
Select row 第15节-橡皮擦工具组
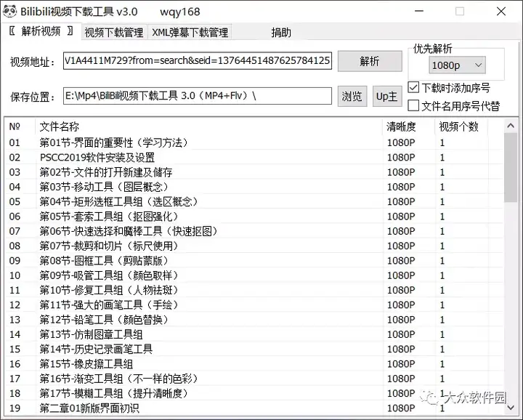[254, 363]
